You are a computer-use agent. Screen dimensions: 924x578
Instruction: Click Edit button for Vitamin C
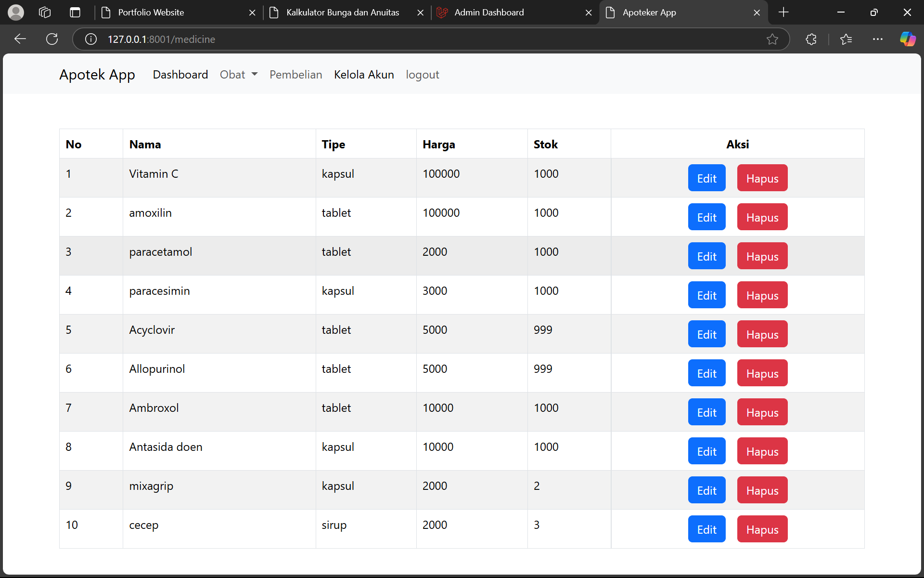[706, 178]
